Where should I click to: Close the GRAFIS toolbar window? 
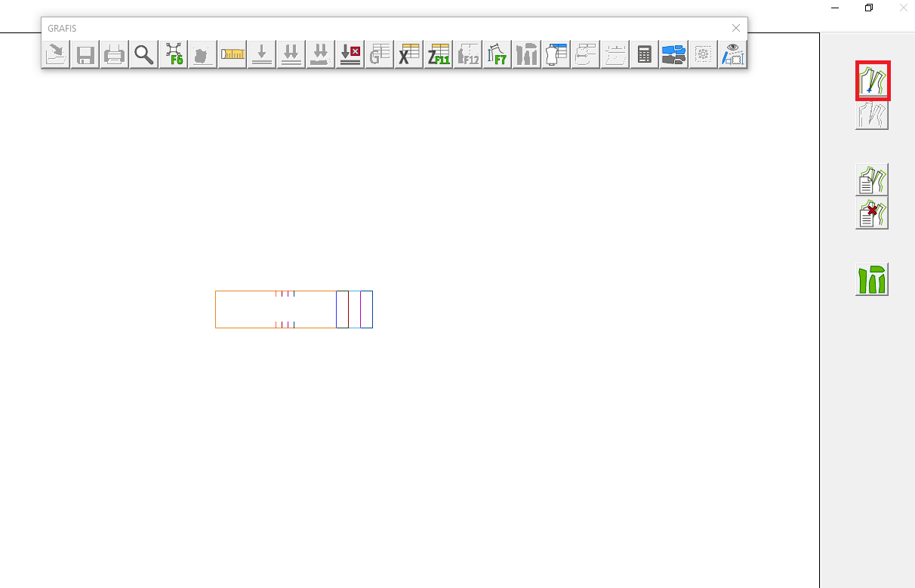pyautogui.click(x=736, y=28)
